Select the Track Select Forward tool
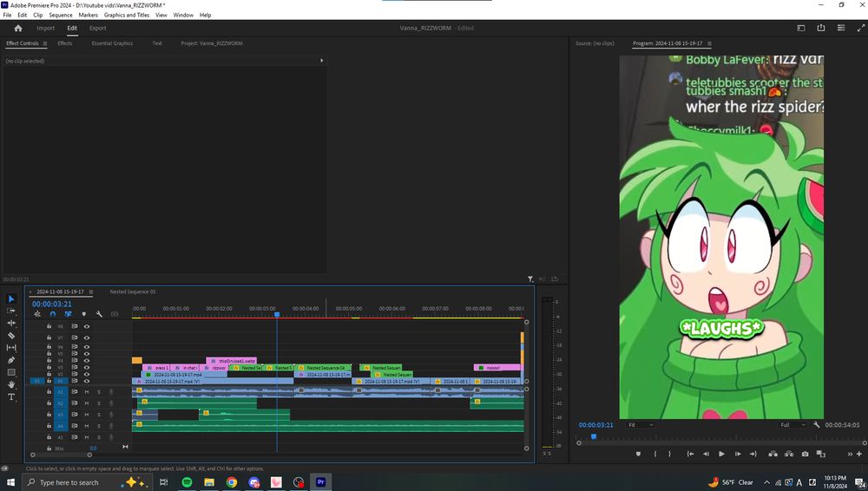Screen dimensions: 868x491 [11, 311]
